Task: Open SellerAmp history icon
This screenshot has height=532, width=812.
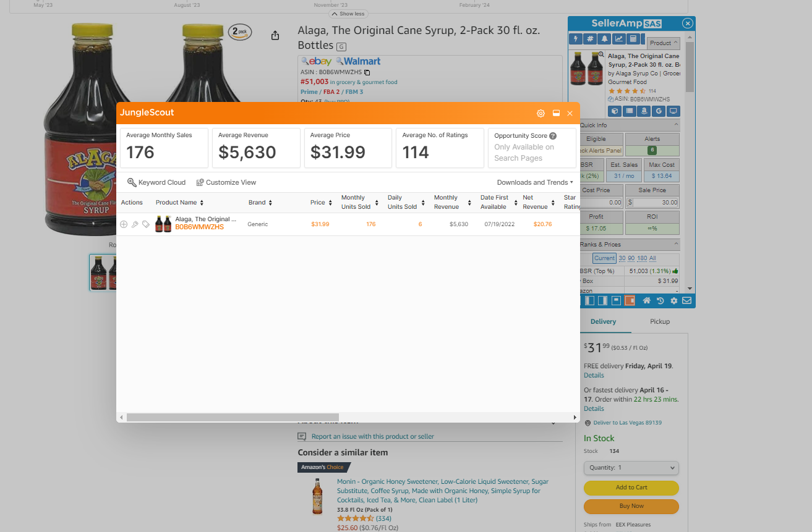Action: [x=660, y=301]
